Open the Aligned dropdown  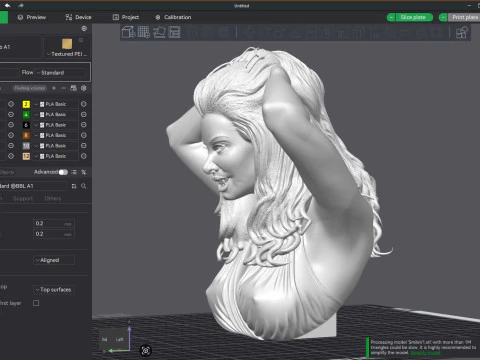click(x=54, y=260)
